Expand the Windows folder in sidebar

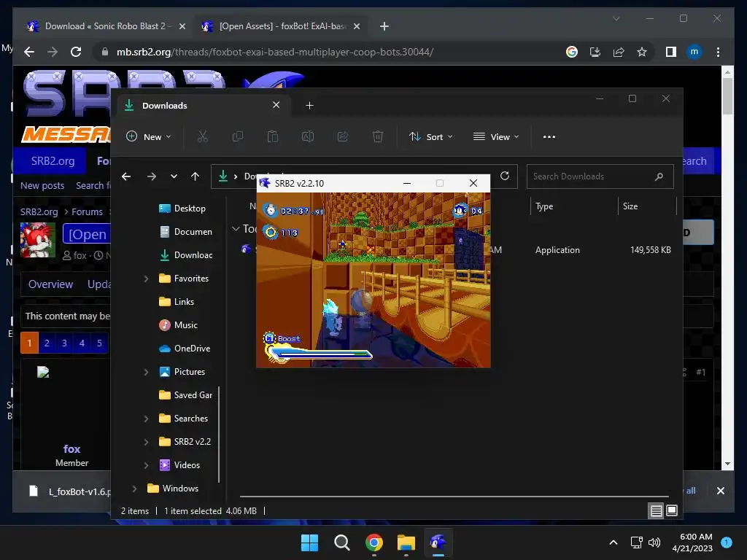pyautogui.click(x=134, y=489)
